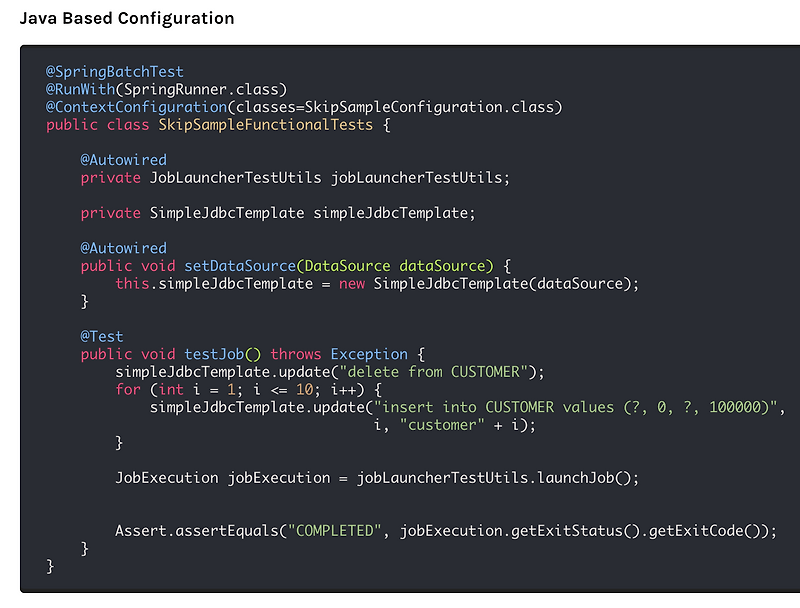800x608 pixels.
Task: Click the first @Autowired annotation above JobLauncherTestUtils
Action: tap(123, 160)
